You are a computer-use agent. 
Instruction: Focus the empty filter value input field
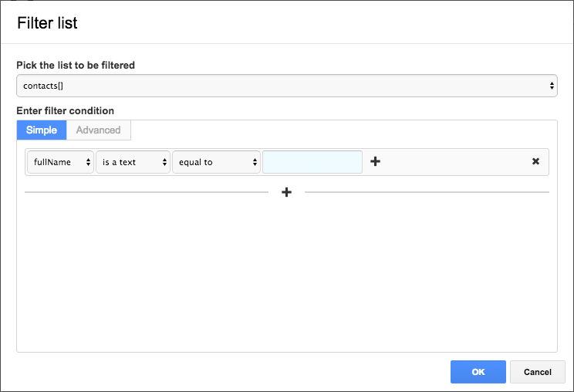312,162
